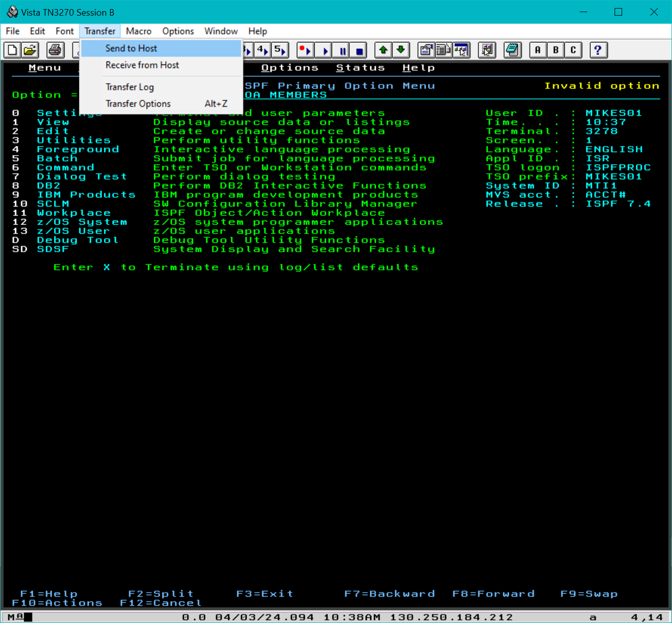672x623 pixels.
Task: Switch to session A button in toolbar
Action: click(x=538, y=50)
